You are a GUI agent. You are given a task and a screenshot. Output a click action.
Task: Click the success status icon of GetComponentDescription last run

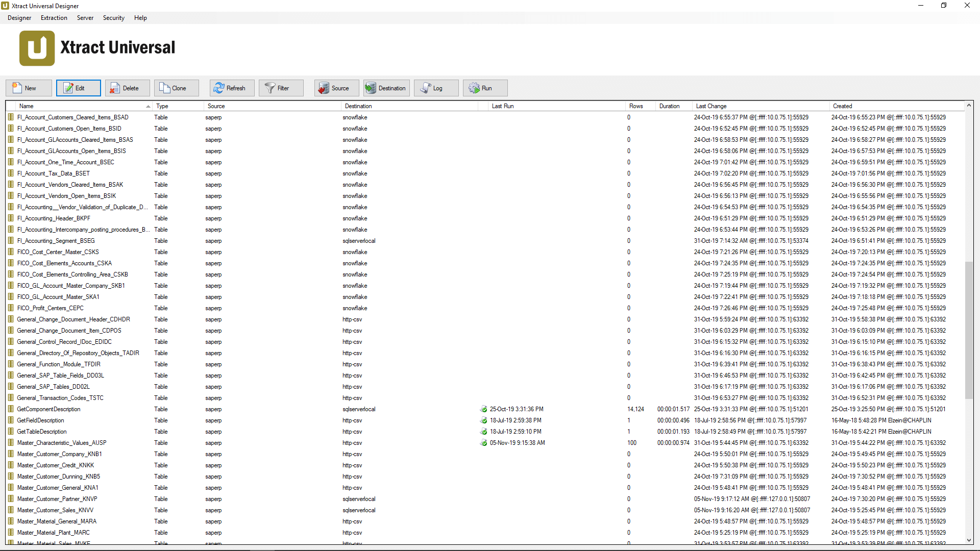(x=483, y=409)
